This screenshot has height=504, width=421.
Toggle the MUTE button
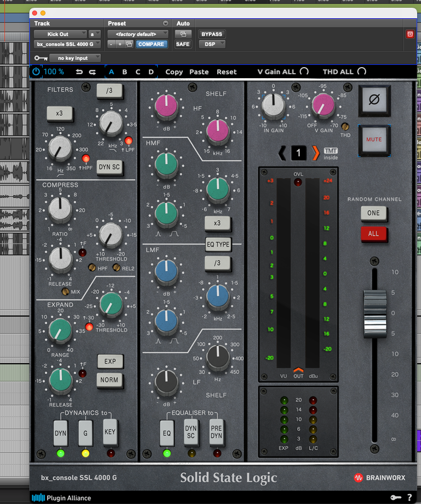[x=374, y=140]
